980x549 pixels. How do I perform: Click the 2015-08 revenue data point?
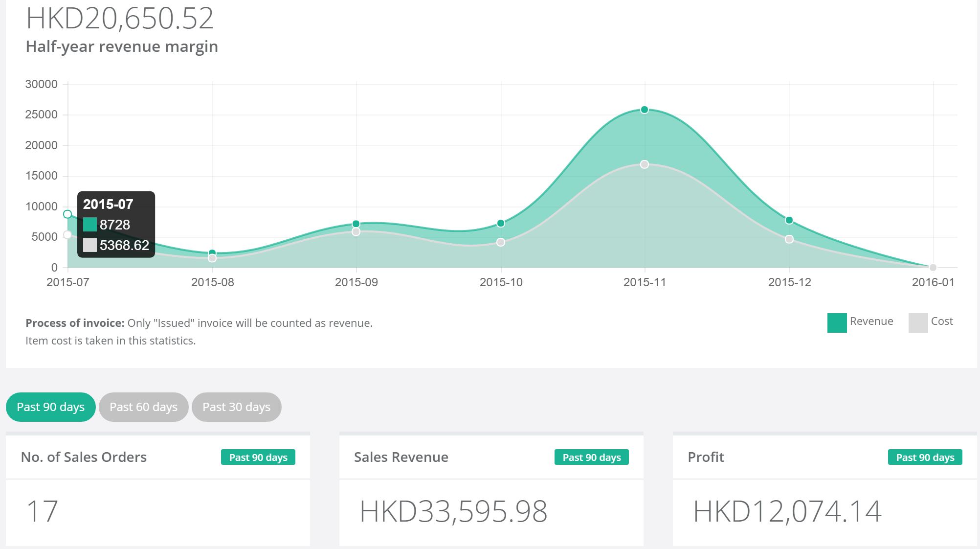pyautogui.click(x=212, y=253)
